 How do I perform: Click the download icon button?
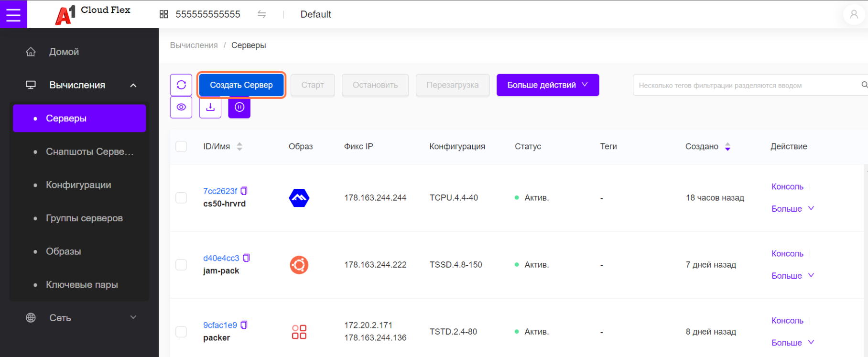(x=210, y=107)
